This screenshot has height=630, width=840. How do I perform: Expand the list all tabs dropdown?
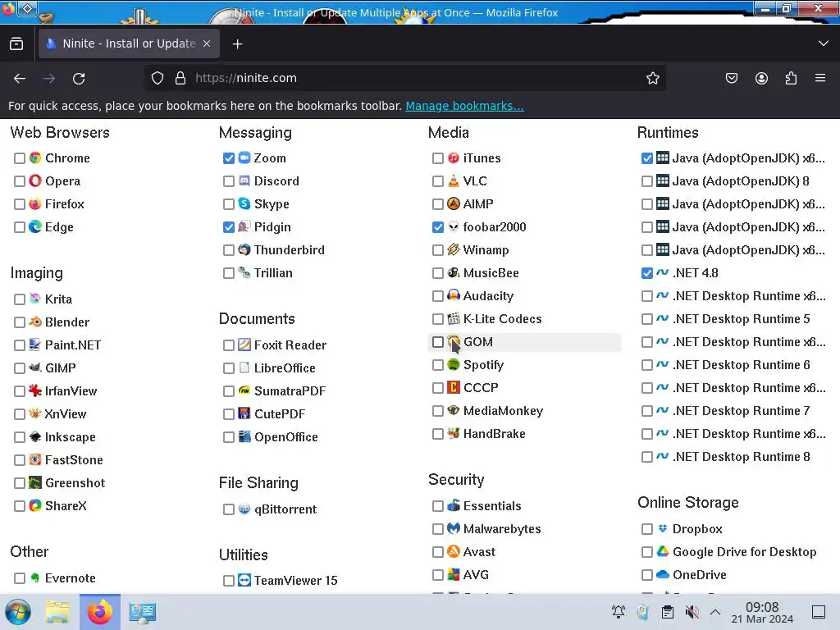click(x=824, y=43)
